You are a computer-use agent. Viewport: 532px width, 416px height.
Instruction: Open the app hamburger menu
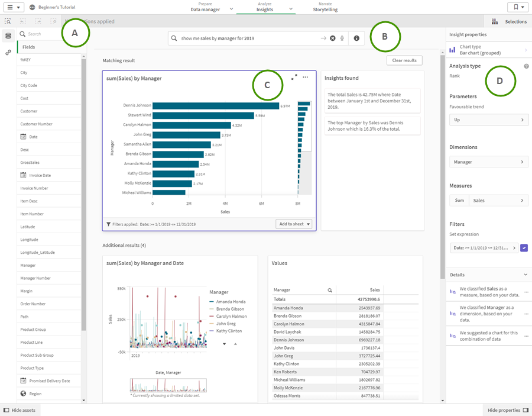(9, 7)
